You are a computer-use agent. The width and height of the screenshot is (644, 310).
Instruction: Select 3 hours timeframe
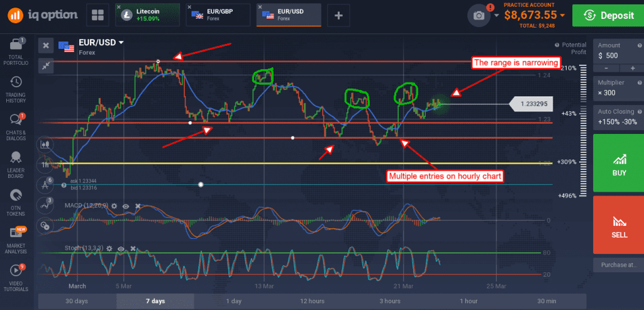coord(390,301)
